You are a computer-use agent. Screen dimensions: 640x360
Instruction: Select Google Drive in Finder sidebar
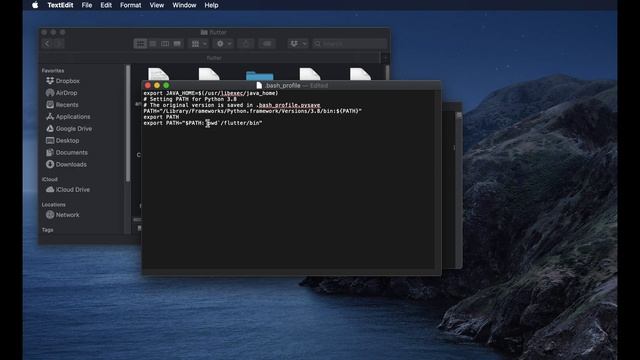pyautogui.click(x=69, y=128)
